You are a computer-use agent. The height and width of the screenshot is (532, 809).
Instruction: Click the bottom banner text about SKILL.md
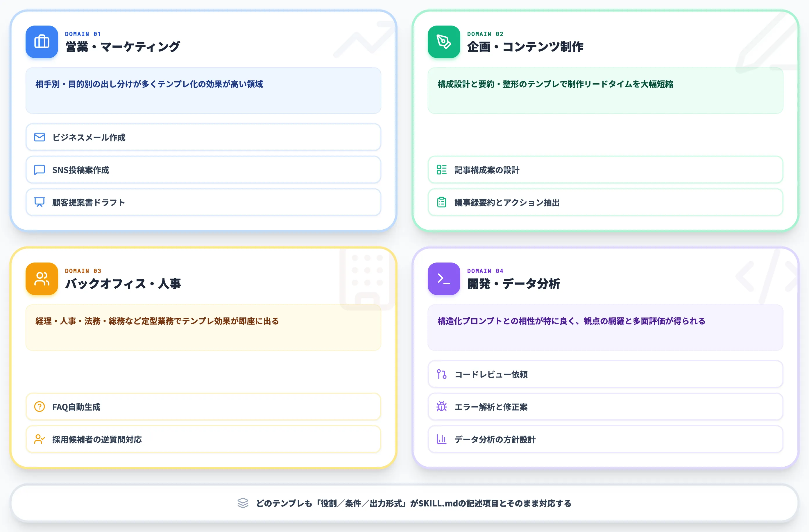[x=414, y=503]
